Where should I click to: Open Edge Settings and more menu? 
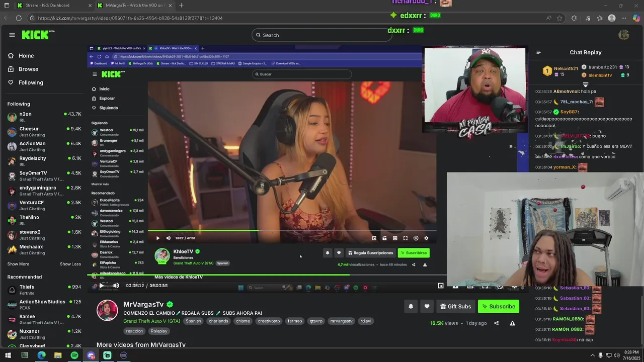[624, 18]
